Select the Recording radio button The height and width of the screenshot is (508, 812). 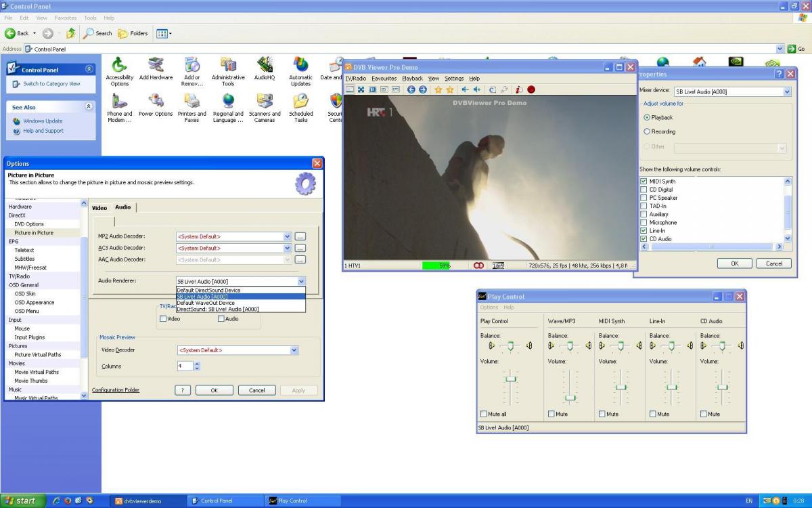[x=647, y=131]
